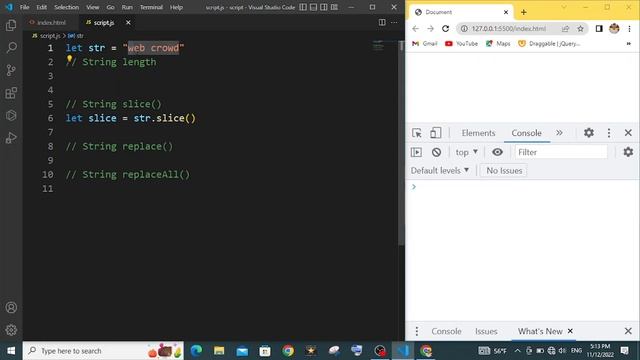
Task: Click the Chrome address bar URL
Action: click(509, 29)
